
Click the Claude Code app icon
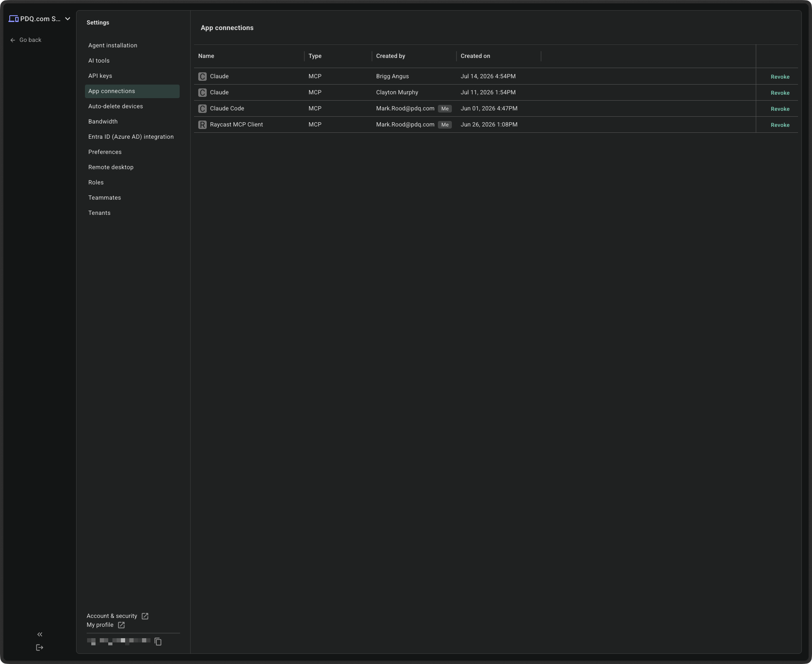(202, 109)
